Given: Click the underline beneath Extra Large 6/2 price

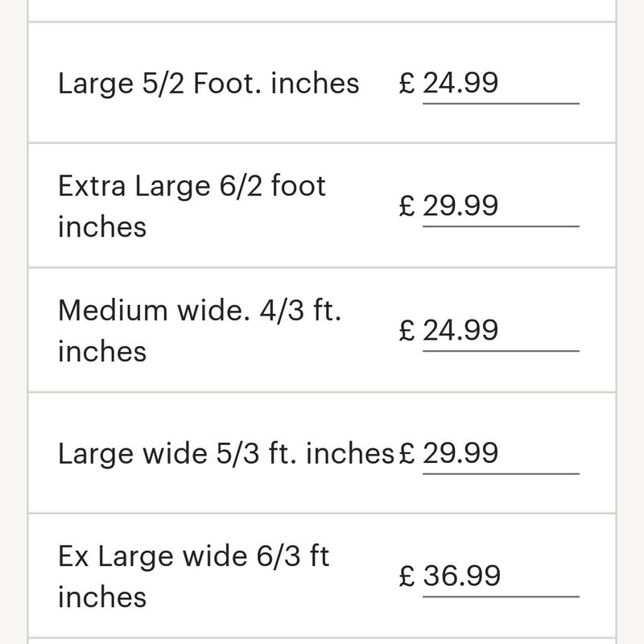Looking at the screenshot, I should point(501,226).
